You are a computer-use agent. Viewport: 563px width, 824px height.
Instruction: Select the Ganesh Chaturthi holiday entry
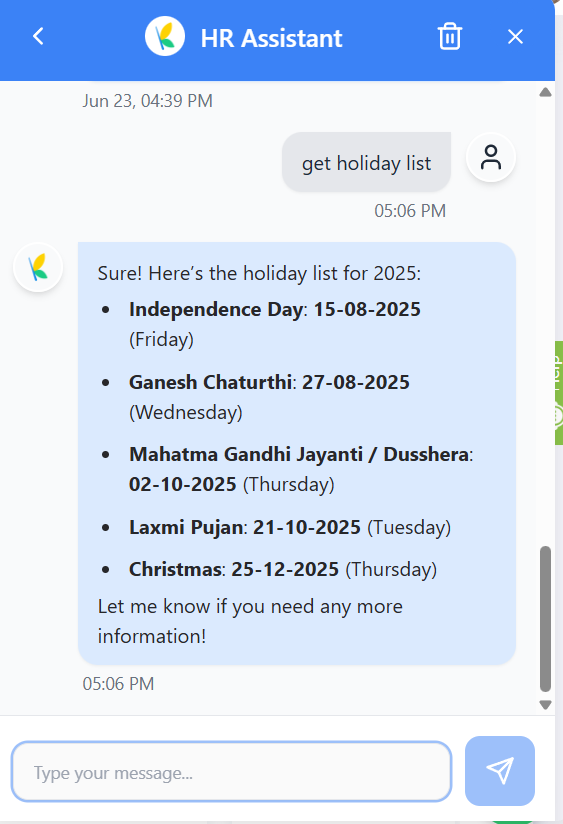click(269, 397)
